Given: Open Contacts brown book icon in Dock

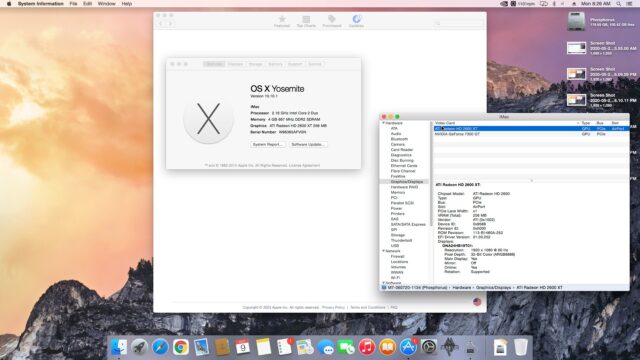Looking at the screenshot, I should click(222, 347).
